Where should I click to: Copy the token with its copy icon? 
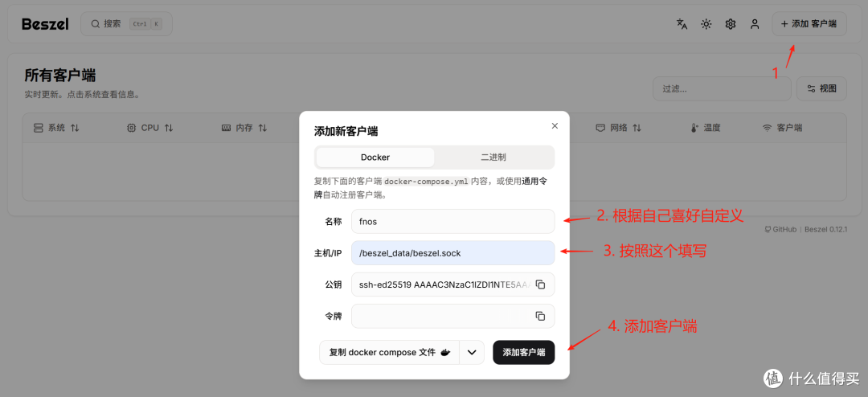click(541, 316)
